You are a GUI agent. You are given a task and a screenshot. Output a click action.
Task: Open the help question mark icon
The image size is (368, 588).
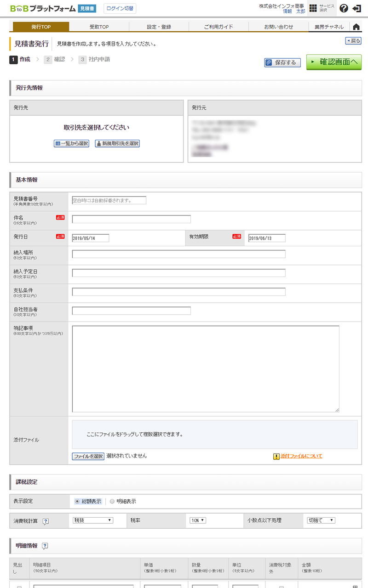click(344, 8)
